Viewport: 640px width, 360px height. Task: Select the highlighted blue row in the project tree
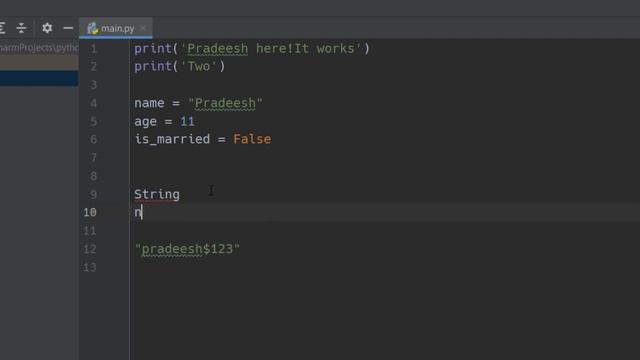click(x=39, y=78)
